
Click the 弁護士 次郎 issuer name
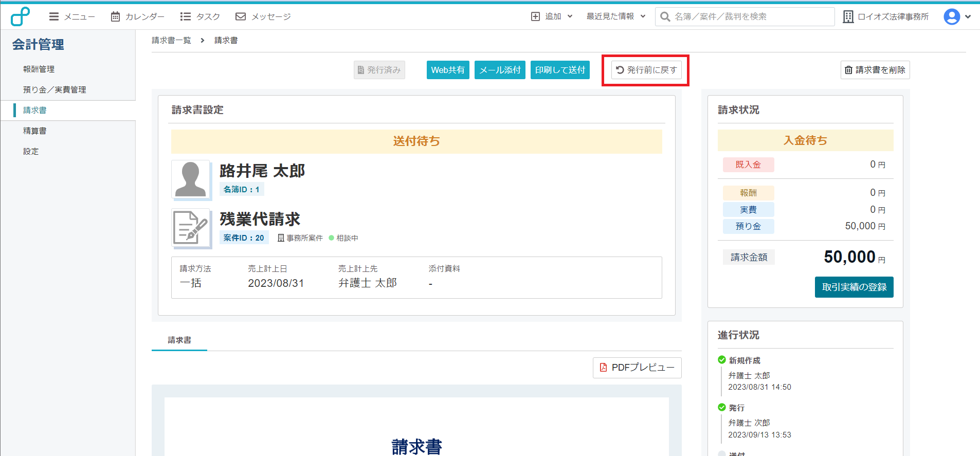[749, 423]
